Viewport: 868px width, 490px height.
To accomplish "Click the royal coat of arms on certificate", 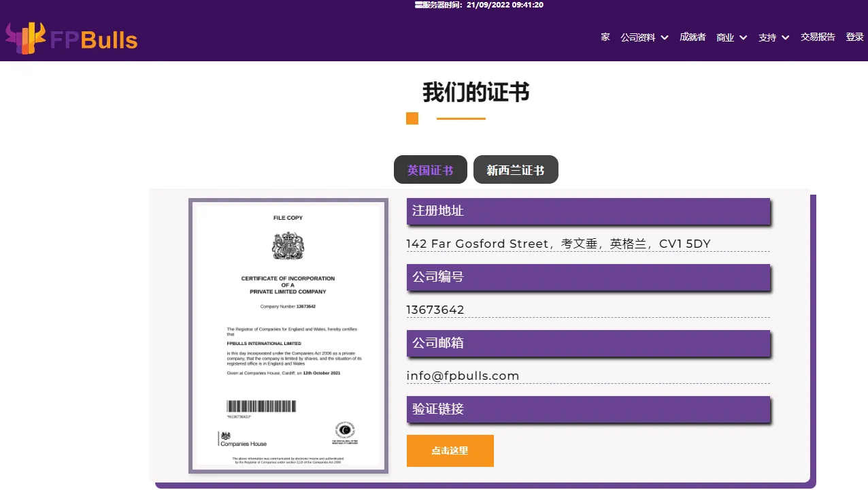I will 288,246.
